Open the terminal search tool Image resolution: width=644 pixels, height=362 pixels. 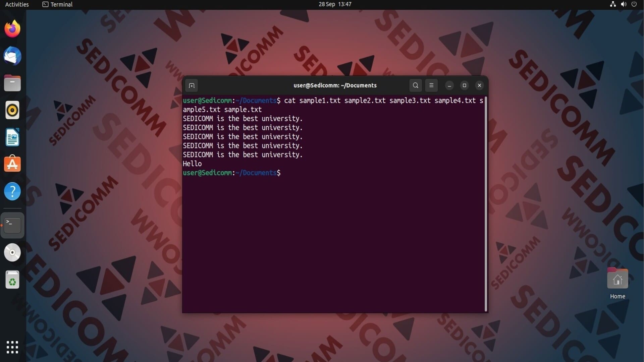pyautogui.click(x=415, y=85)
